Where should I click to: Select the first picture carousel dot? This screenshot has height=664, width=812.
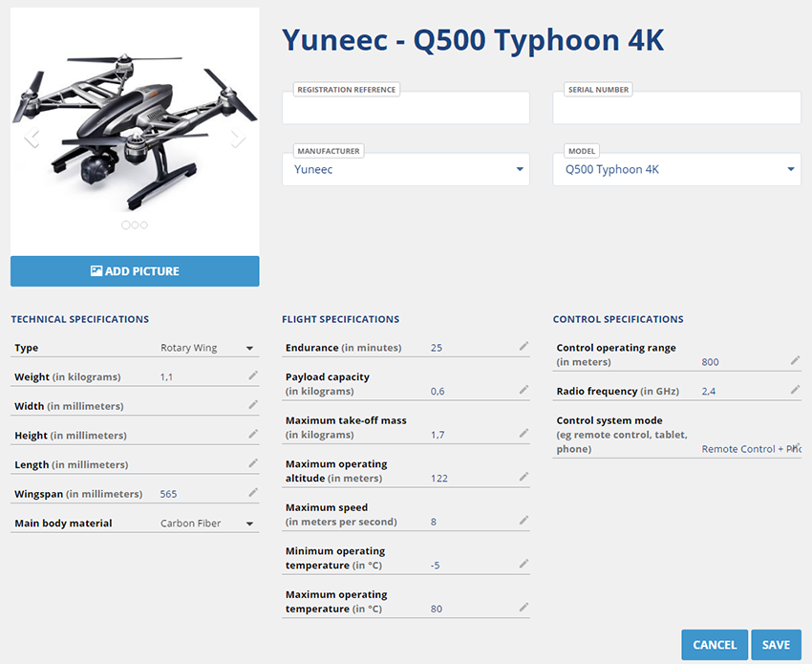point(125,225)
